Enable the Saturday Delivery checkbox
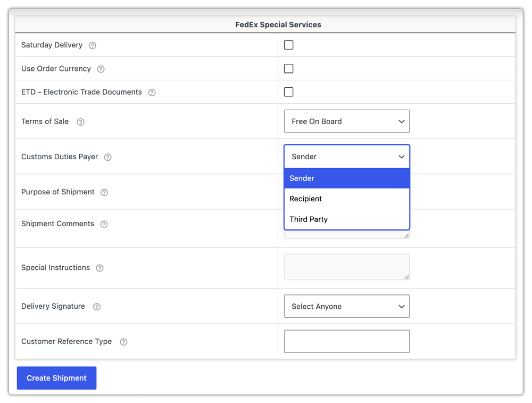 click(289, 45)
